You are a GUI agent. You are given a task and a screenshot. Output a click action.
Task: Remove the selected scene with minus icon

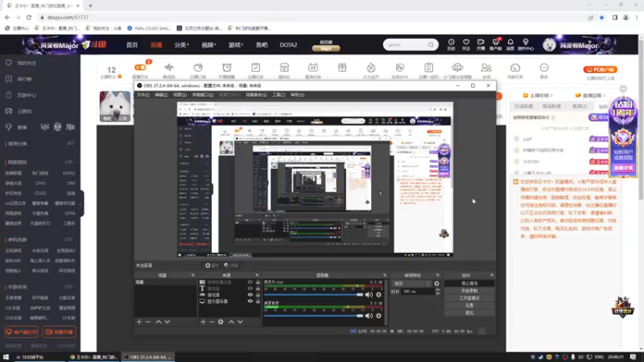(x=148, y=323)
